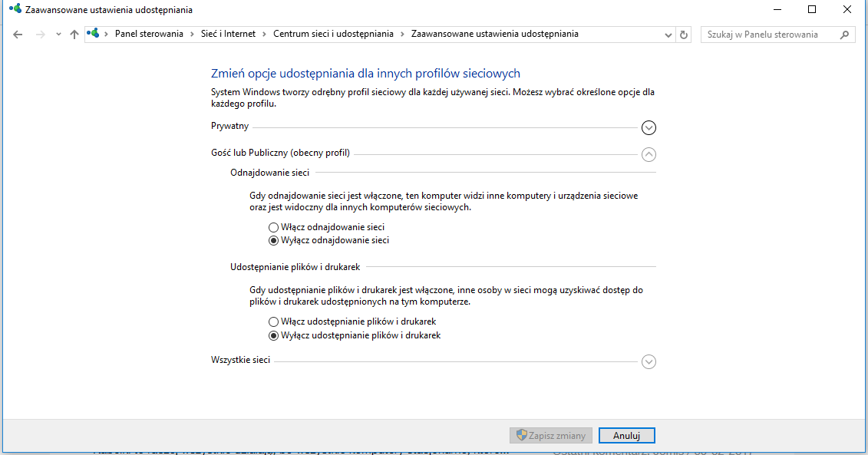Image resolution: width=868 pixels, height=455 pixels.
Task: Open the recent locations dropdown arrow
Action: coord(58,35)
